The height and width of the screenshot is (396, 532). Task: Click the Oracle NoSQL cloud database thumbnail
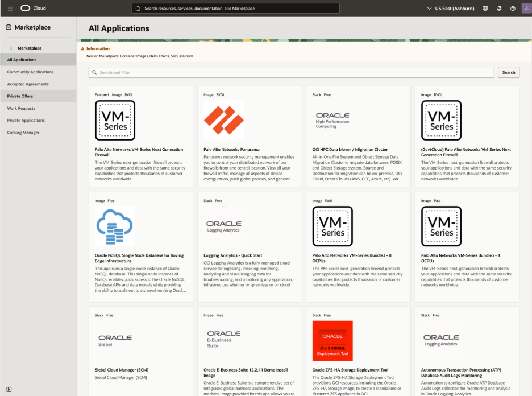[x=115, y=226]
